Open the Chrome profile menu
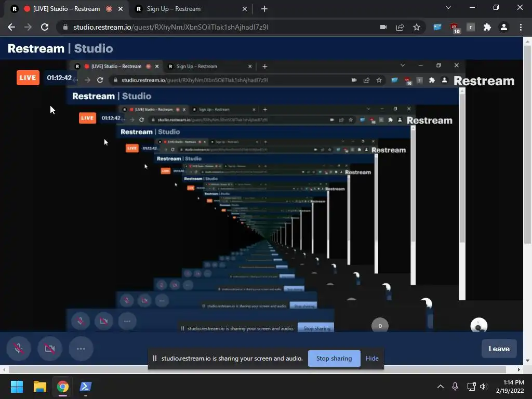 click(x=504, y=27)
